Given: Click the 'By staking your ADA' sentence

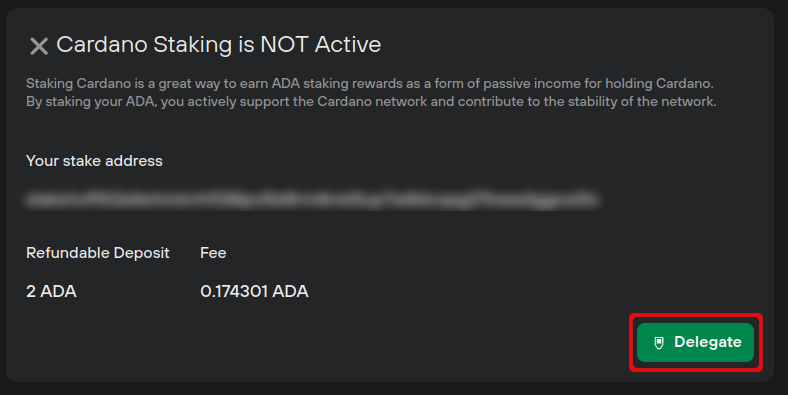Looking at the screenshot, I should coord(371,102).
